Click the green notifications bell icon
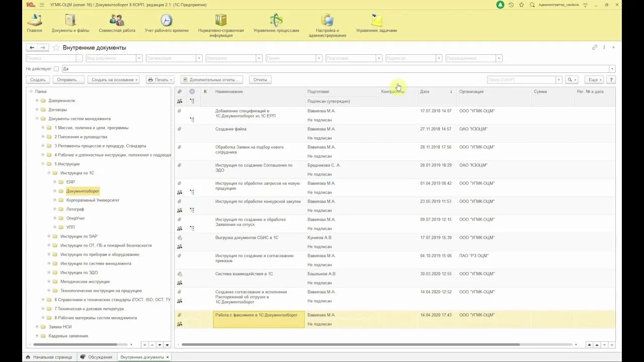This screenshot has width=644, height=362. click(500, 5)
